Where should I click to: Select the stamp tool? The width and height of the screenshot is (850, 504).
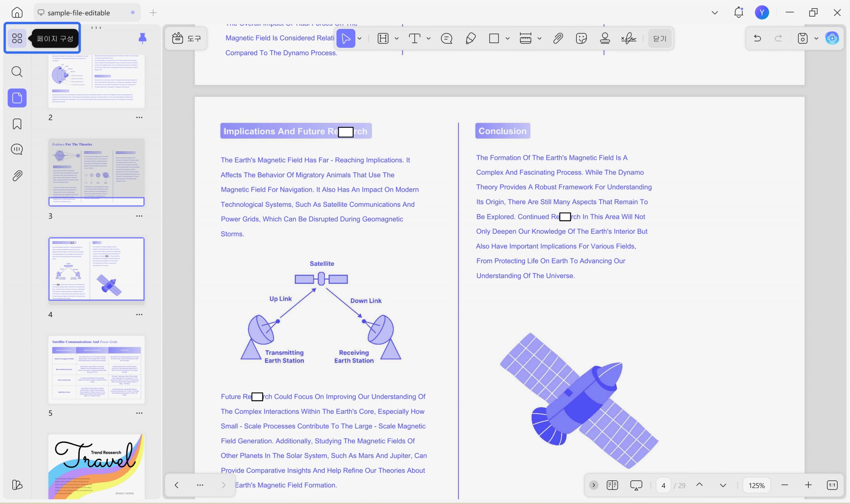[x=605, y=39]
